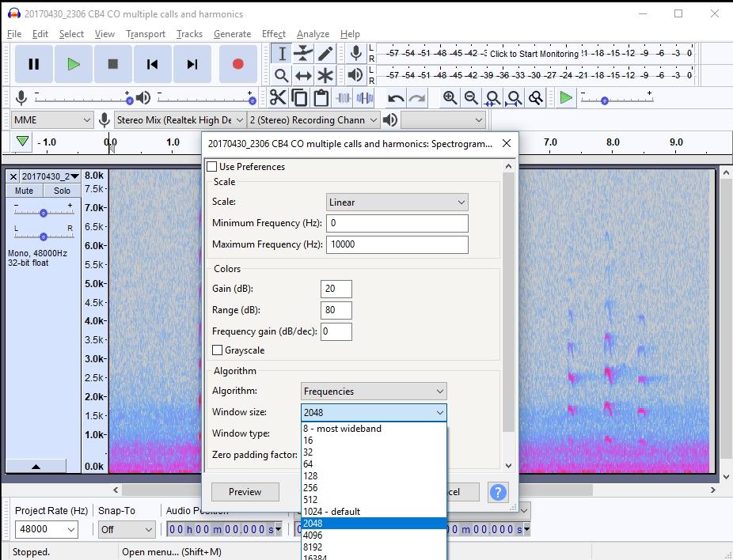733x560 pixels.
Task: Click the Undo icon
Action: pos(395,96)
